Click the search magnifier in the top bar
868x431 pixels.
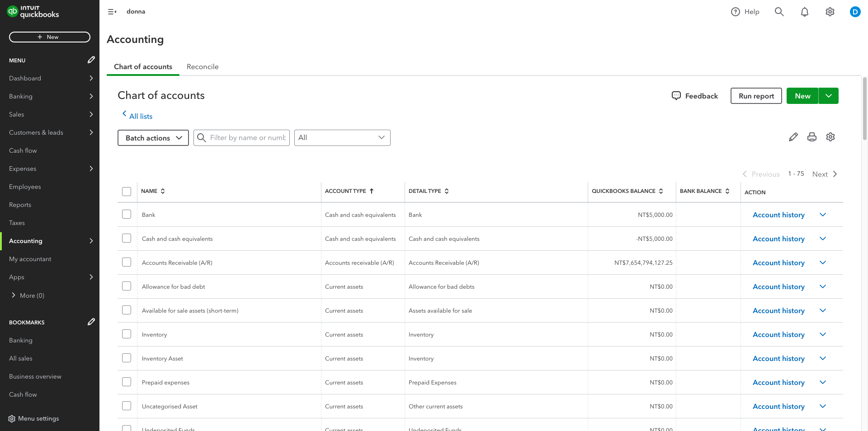(779, 12)
